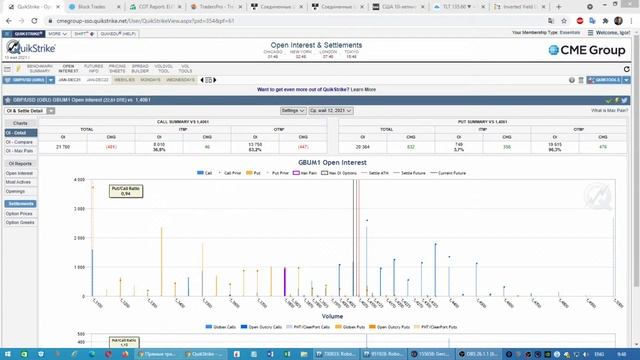This screenshot has height=360, width=640.
Task: Click the expiration grid icon between the arrows
Action: (209, 80)
